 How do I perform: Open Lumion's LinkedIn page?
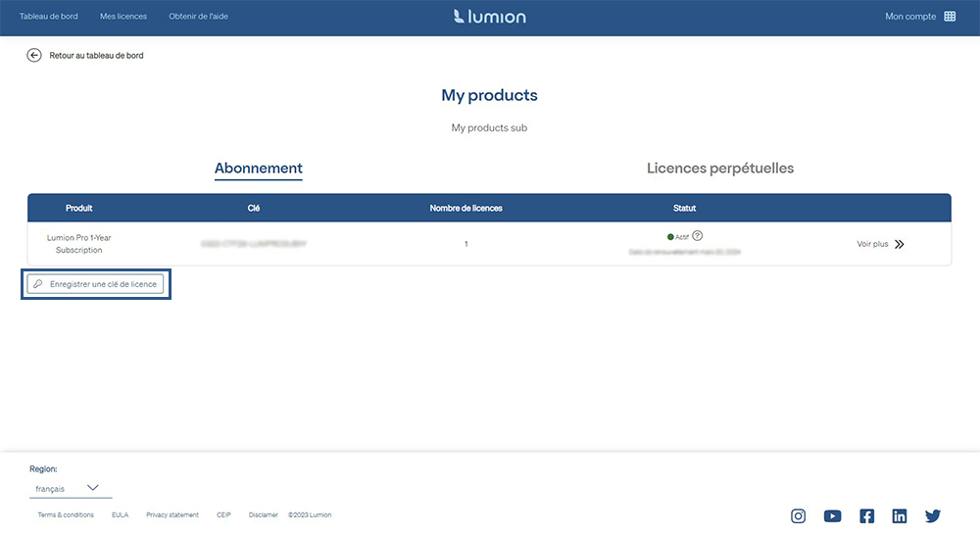[x=900, y=515]
